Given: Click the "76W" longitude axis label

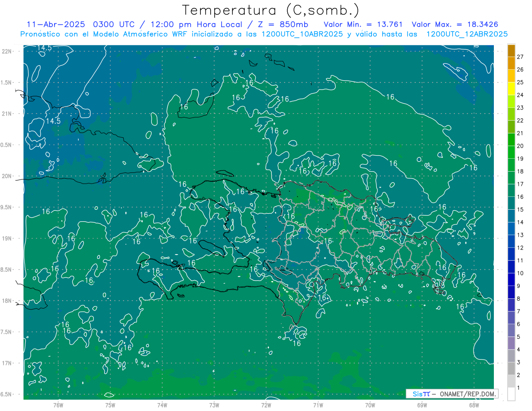Looking at the screenshot, I should [58, 405].
